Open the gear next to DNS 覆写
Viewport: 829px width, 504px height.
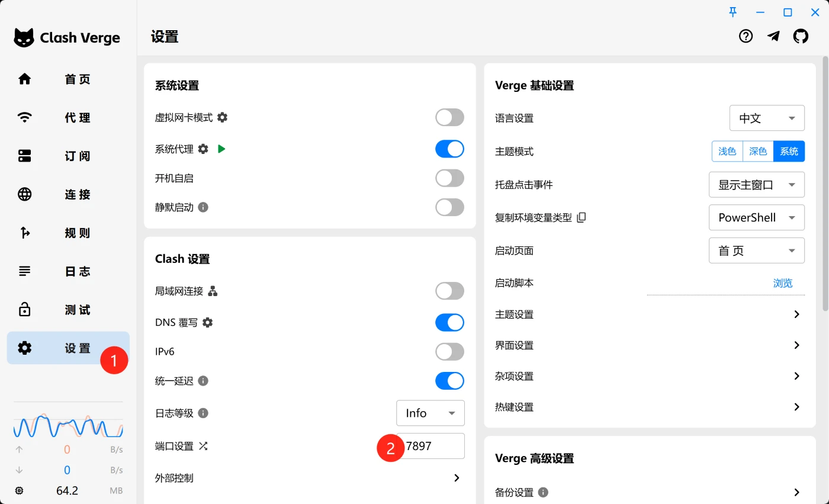click(207, 322)
